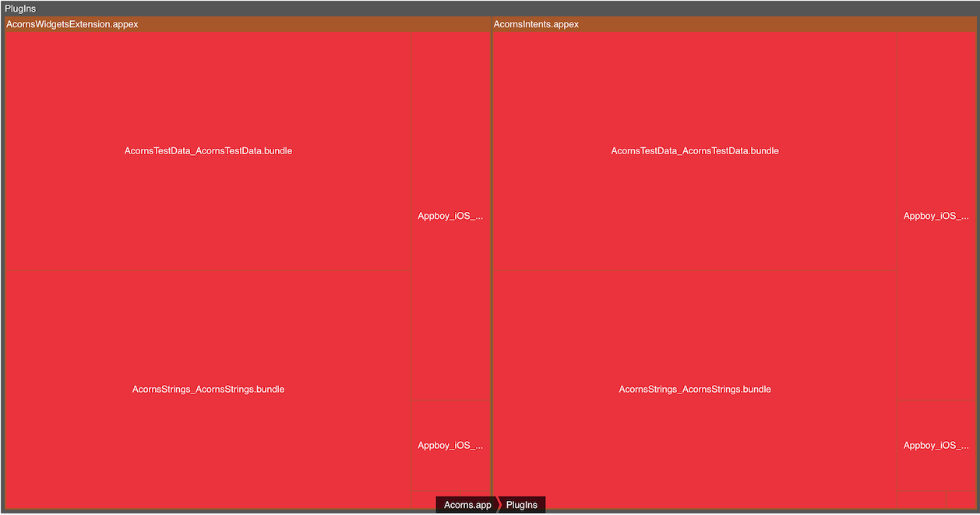Open AcornsTestData bundle tile in AcornsWidgetsExtension
Screen dimensions: 980x515
pyautogui.click(x=208, y=151)
